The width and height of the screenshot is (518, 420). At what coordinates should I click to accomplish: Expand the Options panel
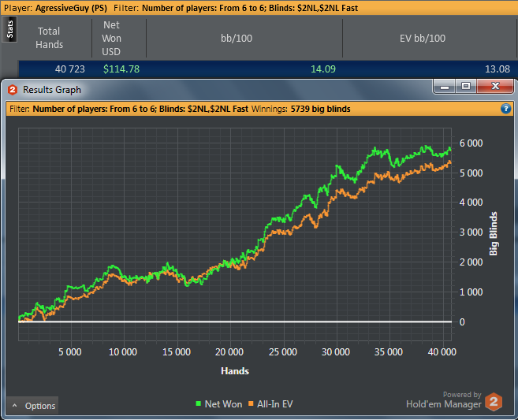(33, 406)
